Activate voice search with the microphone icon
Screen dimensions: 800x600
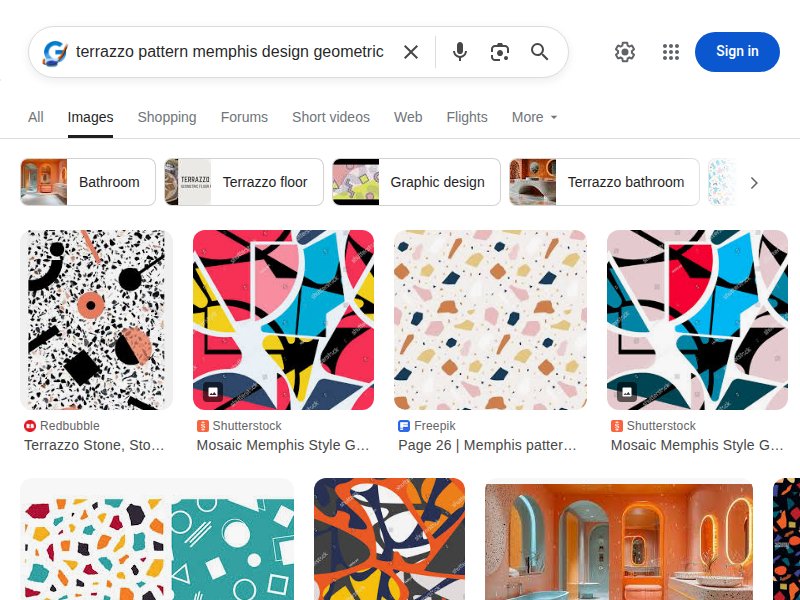pos(460,52)
